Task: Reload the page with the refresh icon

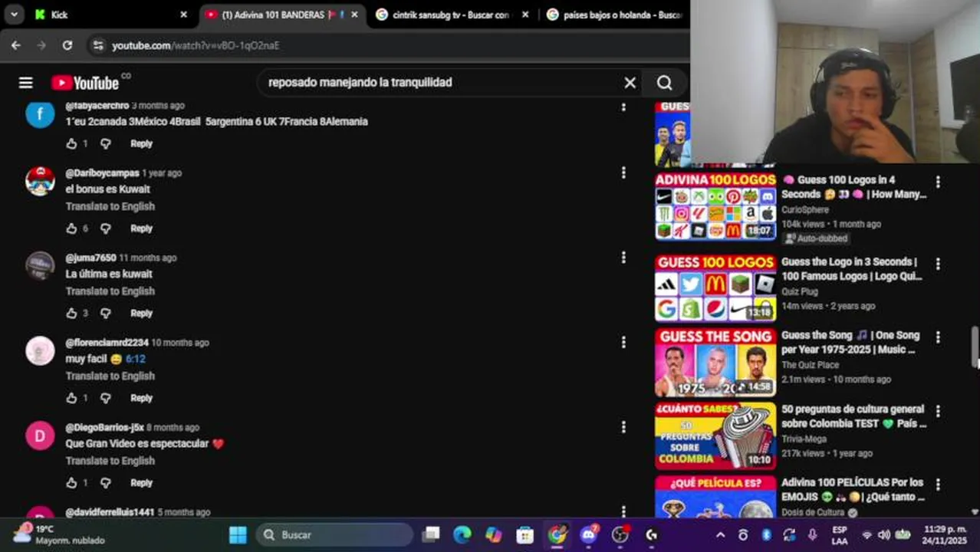Action: (x=67, y=45)
